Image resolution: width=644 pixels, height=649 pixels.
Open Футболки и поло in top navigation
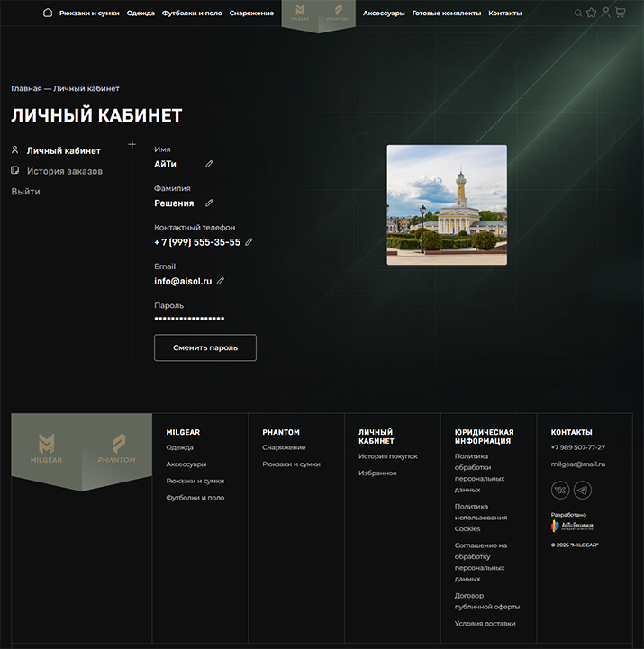[x=192, y=14]
